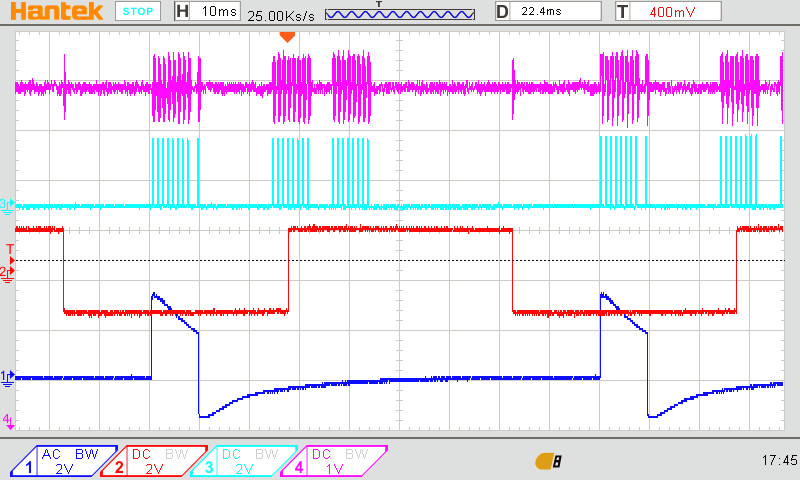Toggle BW limit on channel 4
This screenshot has height=480, width=800.
click(357, 454)
